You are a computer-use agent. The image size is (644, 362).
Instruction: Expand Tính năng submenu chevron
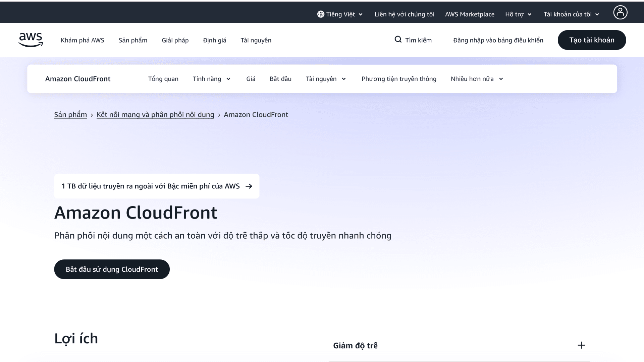point(228,79)
